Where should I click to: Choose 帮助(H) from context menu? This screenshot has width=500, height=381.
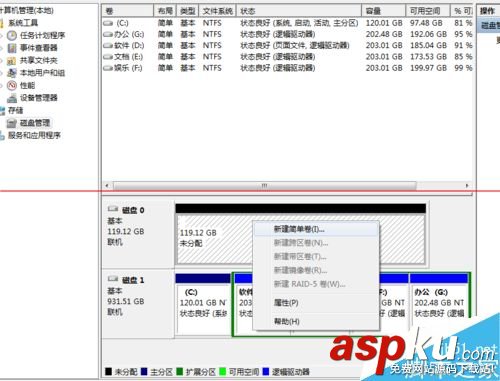coord(316,322)
